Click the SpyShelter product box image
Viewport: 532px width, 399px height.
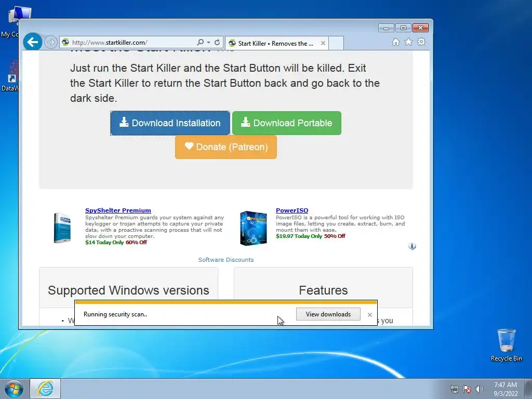(x=62, y=228)
